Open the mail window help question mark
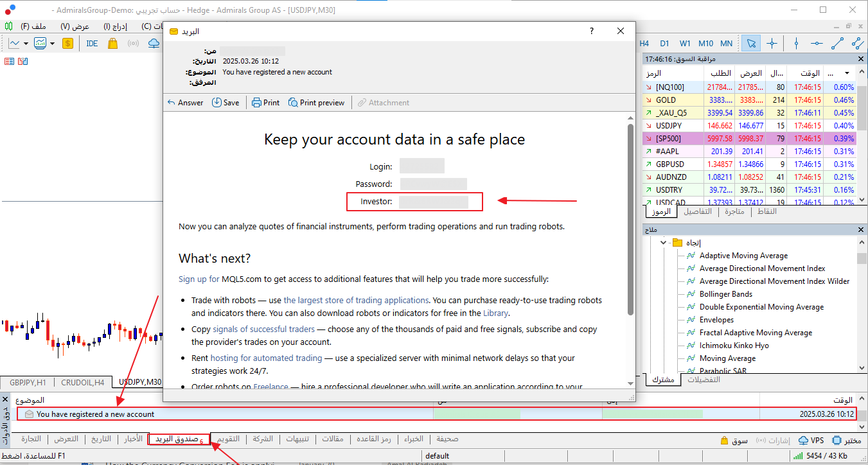This screenshot has height=465, width=868. point(592,31)
